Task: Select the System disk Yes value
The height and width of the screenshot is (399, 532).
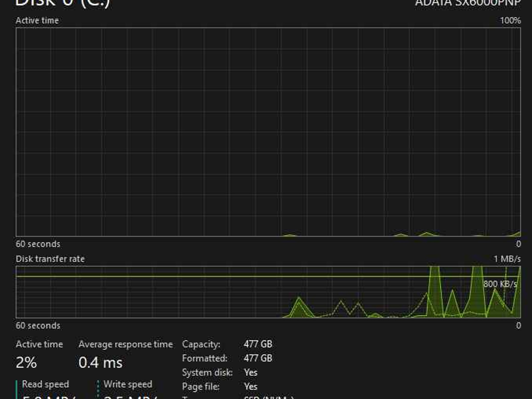Action: (x=251, y=373)
